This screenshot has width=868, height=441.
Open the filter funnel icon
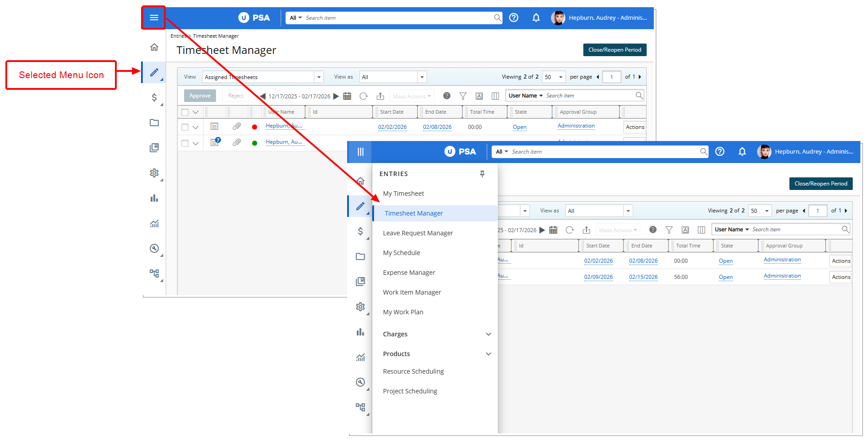[x=463, y=96]
